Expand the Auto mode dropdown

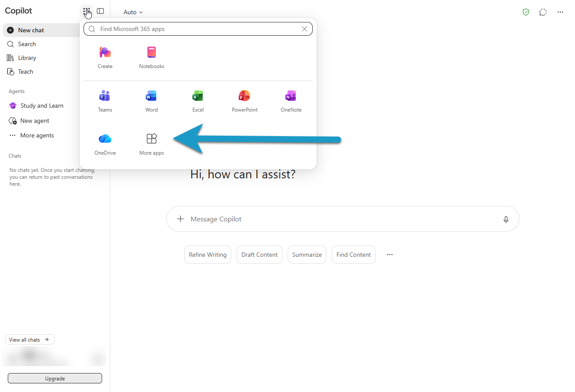click(x=133, y=12)
